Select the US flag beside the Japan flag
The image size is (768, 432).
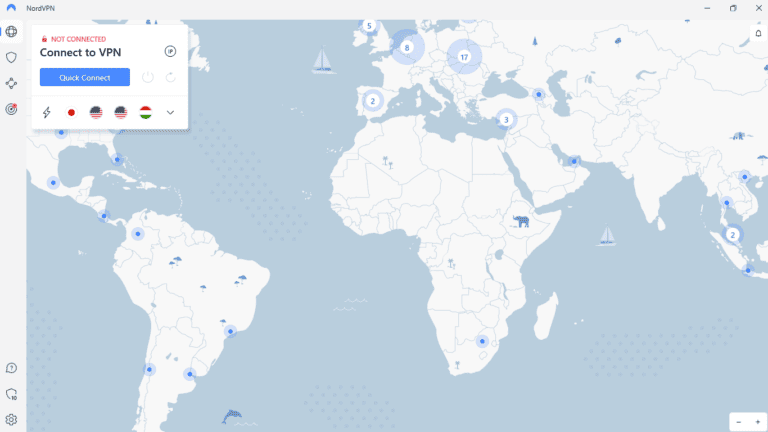point(96,113)
